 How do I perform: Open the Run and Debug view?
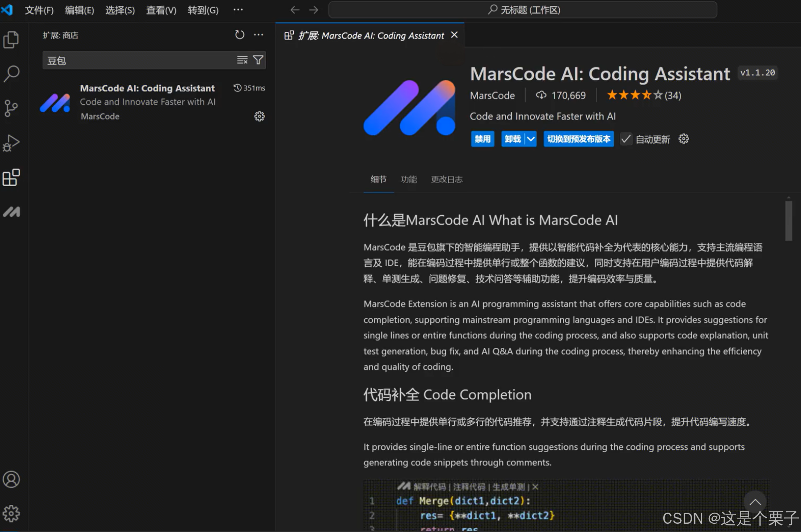pyautogui.click(x=11, y=143)
